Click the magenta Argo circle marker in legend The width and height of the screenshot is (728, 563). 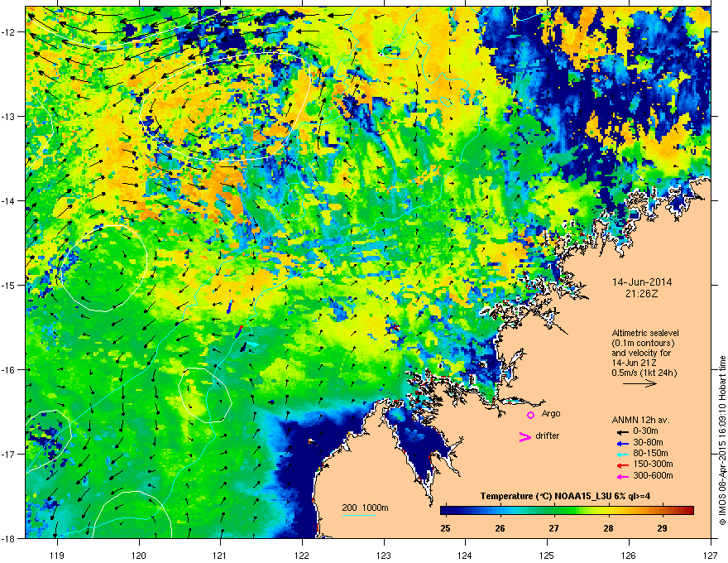click(x=530, y=415)
